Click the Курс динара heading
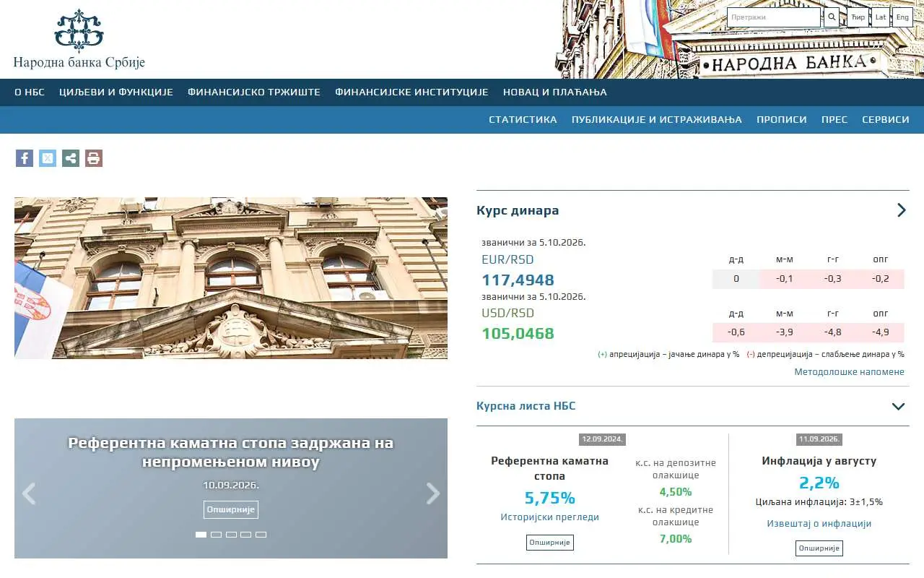The width and height of the screenshot is (924, 578). click(x=518, y=211)
